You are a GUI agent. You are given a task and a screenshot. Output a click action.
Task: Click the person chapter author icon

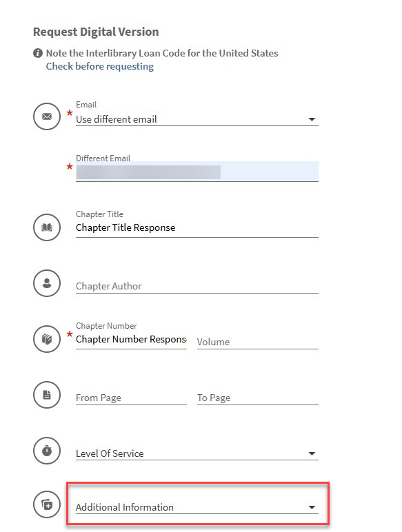click(x=47, y=283)
